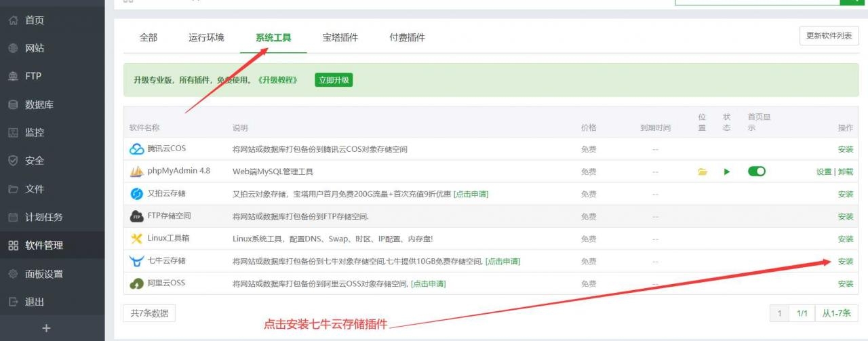Click 点击申请 link in 又拍云存储 row
Viewport: 868px width, 341px height.
pyautogui.click(x=471, y=194)
